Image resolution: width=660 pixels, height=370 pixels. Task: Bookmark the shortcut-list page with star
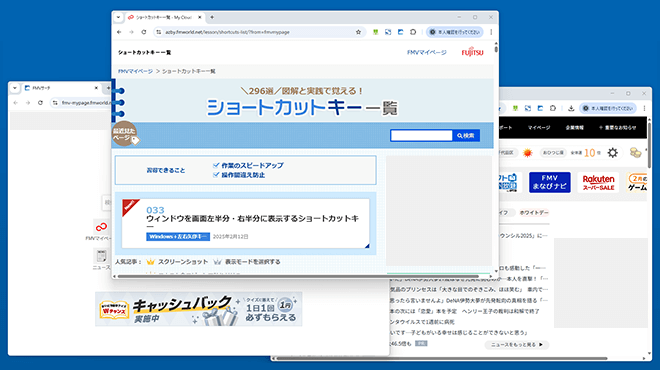tap(358, 32)
